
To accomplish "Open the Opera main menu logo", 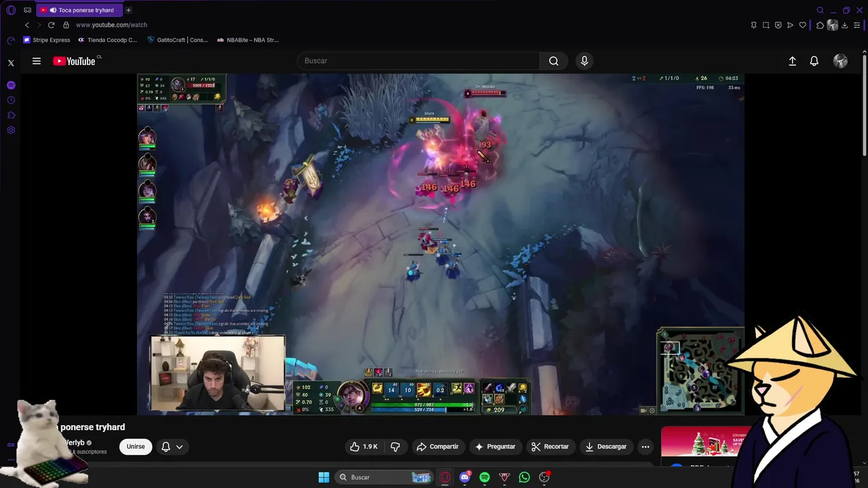I will [11, 10].
